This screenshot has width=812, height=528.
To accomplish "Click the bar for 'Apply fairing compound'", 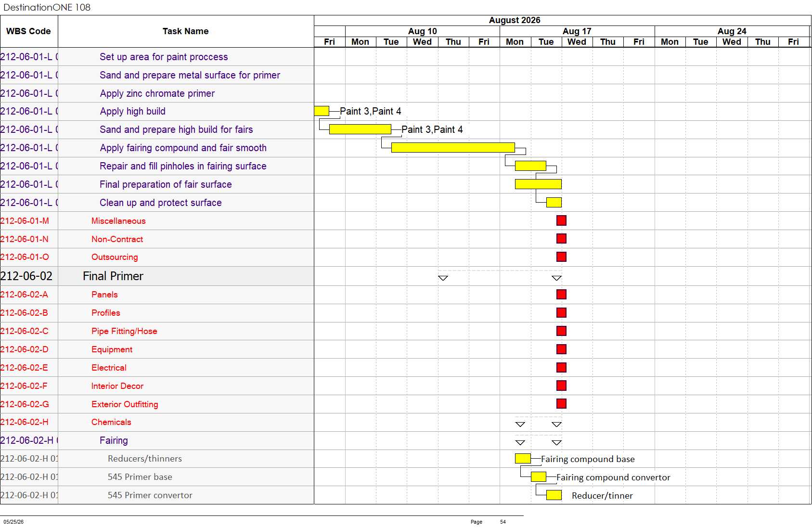I will (453, 148).
